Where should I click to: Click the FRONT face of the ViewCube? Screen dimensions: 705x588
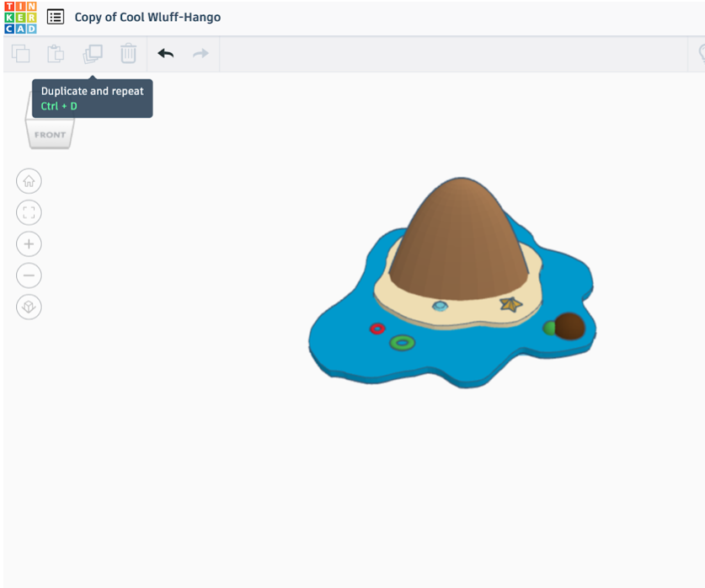(50, 134)
